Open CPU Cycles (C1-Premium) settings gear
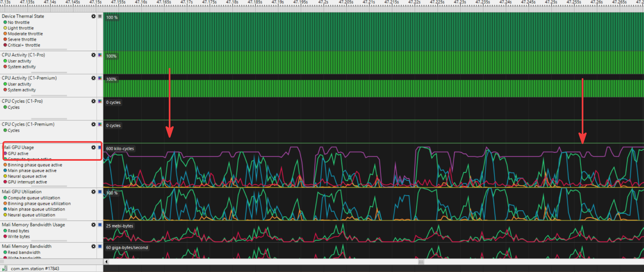Image resolution: width=644 pixels, height=272 pixels. coord(93,124)
